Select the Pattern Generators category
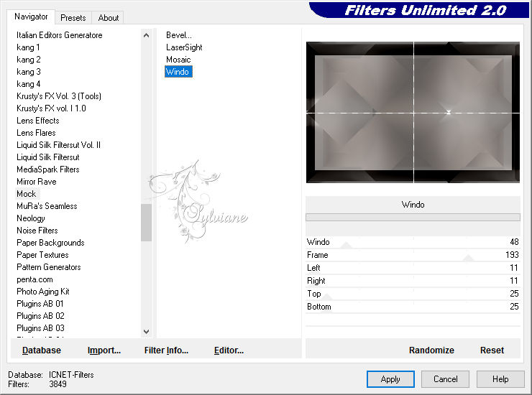The height and width of the screenshot is (395, 532). click(48, 267)
